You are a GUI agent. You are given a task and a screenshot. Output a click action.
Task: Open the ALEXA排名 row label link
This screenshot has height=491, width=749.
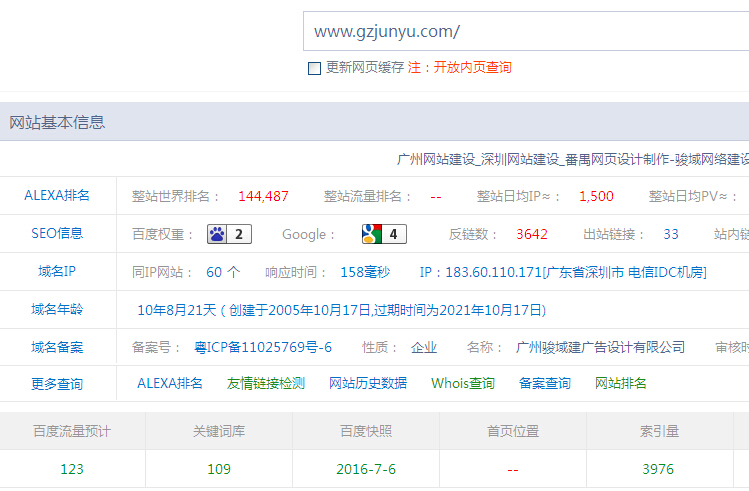point(57,196)
